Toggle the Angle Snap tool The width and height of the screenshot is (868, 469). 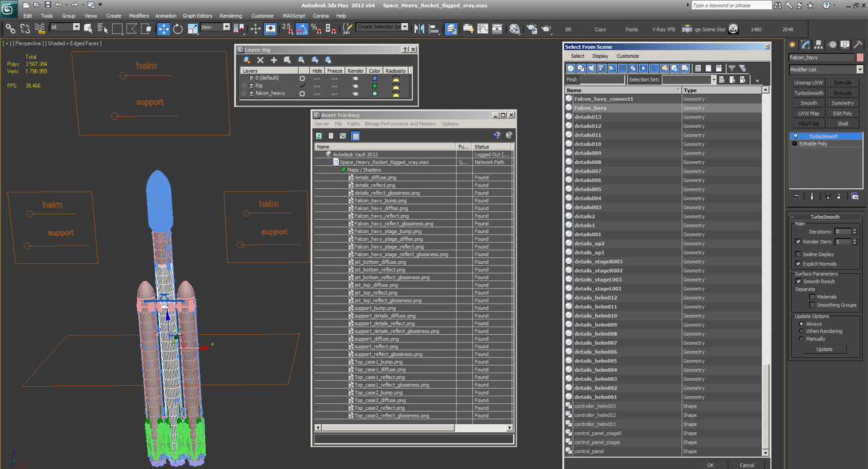click(301, 28)
